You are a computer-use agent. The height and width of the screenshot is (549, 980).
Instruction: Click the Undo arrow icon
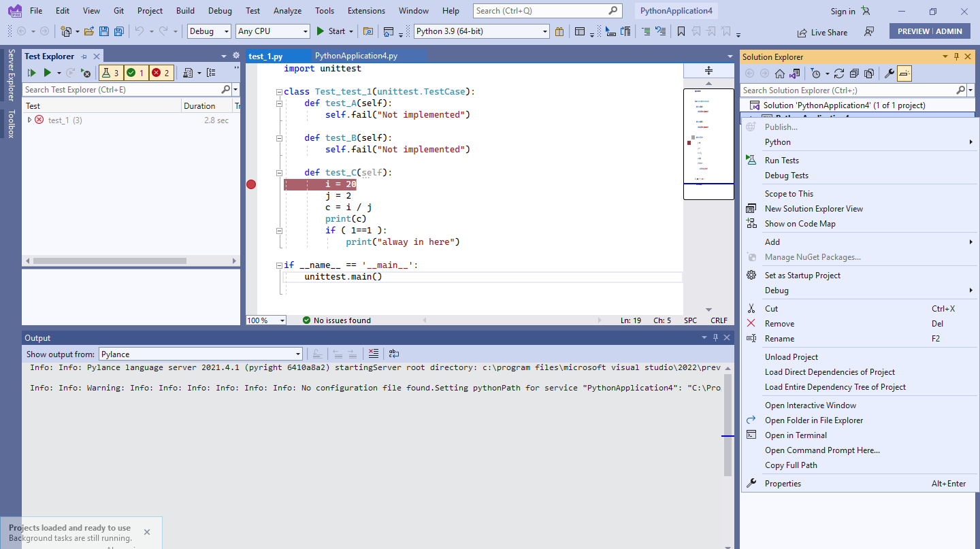(139, 31)
